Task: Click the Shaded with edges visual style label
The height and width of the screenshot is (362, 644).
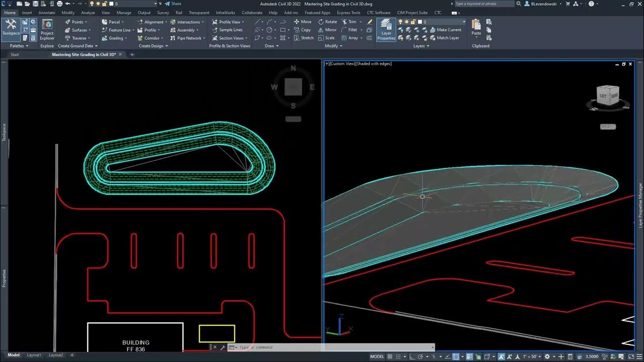Action: (373, 63)
